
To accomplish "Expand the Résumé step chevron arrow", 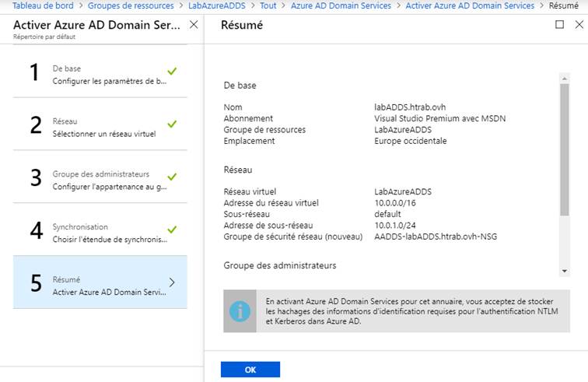I will 172,282.
